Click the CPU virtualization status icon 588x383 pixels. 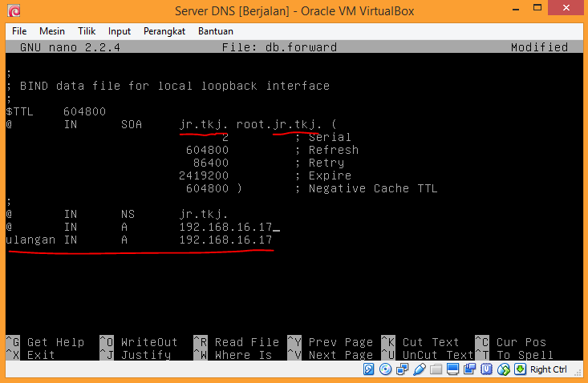pos(486,369)
